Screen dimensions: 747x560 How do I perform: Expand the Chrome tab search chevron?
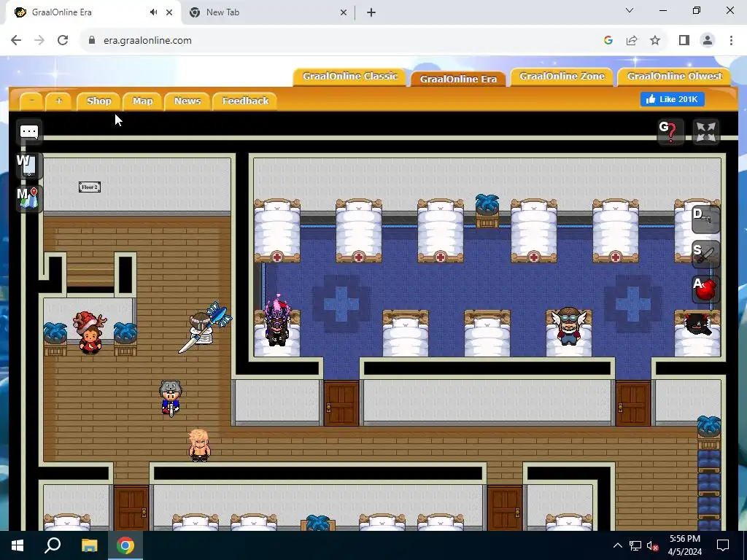pyautogui.click(x=630, y=10)
